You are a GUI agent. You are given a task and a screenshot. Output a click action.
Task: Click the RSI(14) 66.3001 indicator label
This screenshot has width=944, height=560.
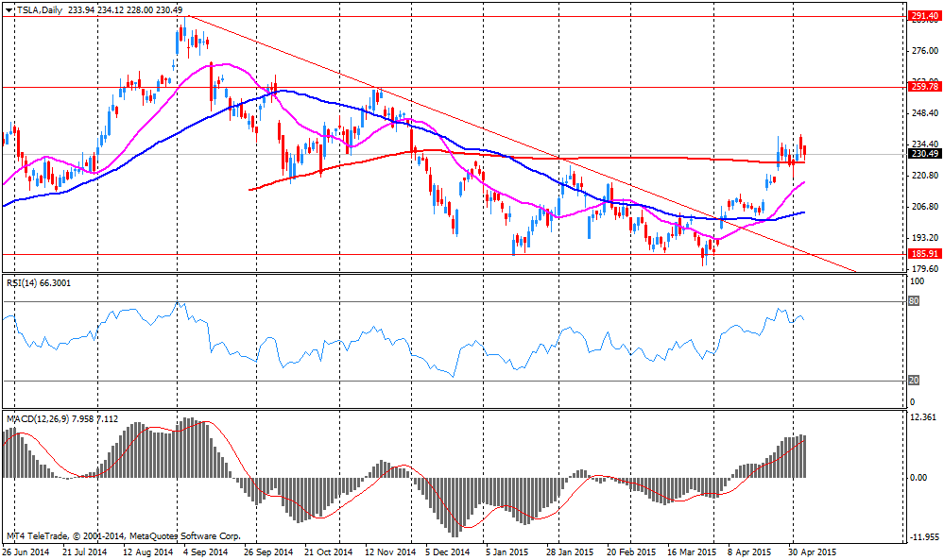pyautogui.click(x=39, y=282)
